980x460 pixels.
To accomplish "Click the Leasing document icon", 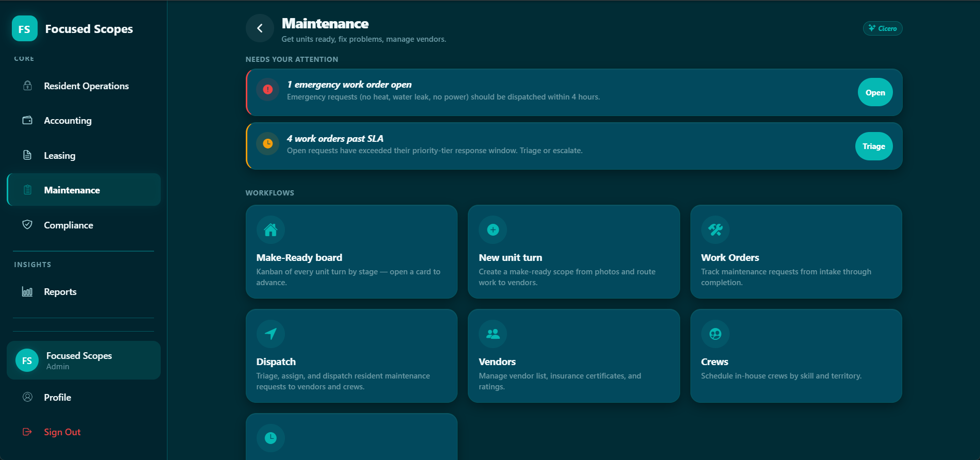I will 28,155.
